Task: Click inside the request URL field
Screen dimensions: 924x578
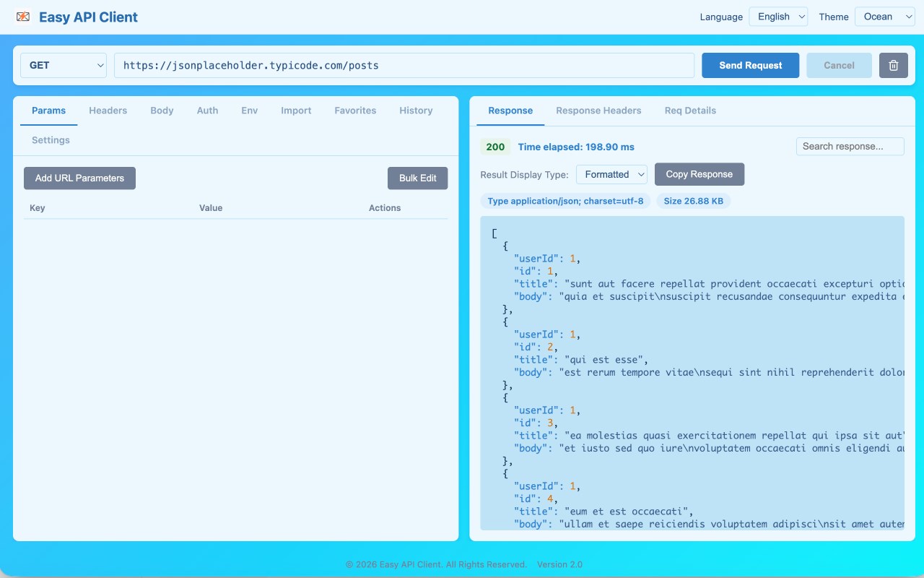Action: pyautogui.click(x=404, y=65)
